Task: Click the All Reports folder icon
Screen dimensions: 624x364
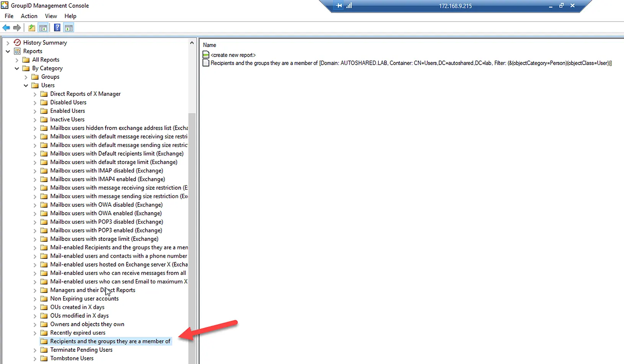Action: tap(26, 60)
